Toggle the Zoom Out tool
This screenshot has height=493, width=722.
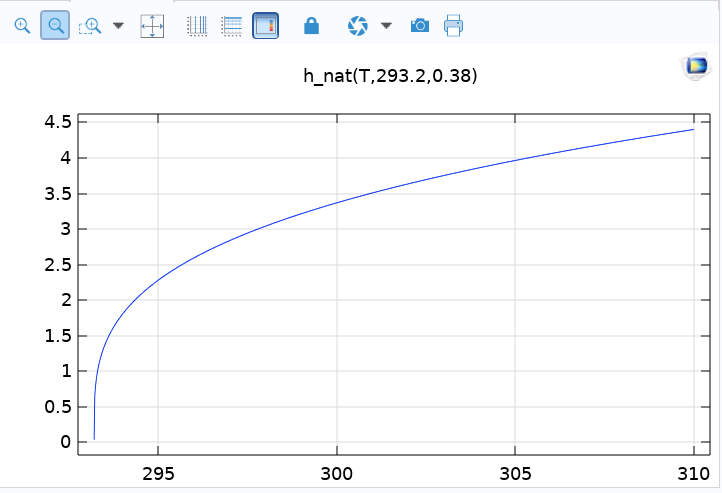[x=55, y=25]
